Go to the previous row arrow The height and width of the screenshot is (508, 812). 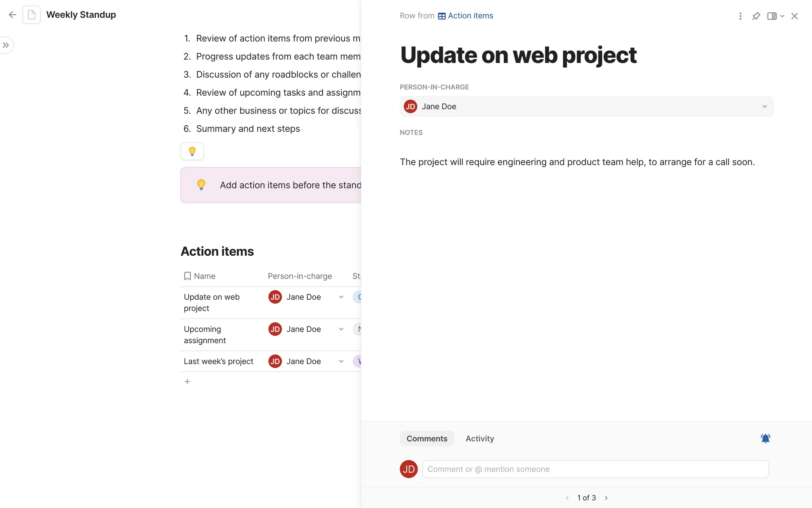point(567,498)
